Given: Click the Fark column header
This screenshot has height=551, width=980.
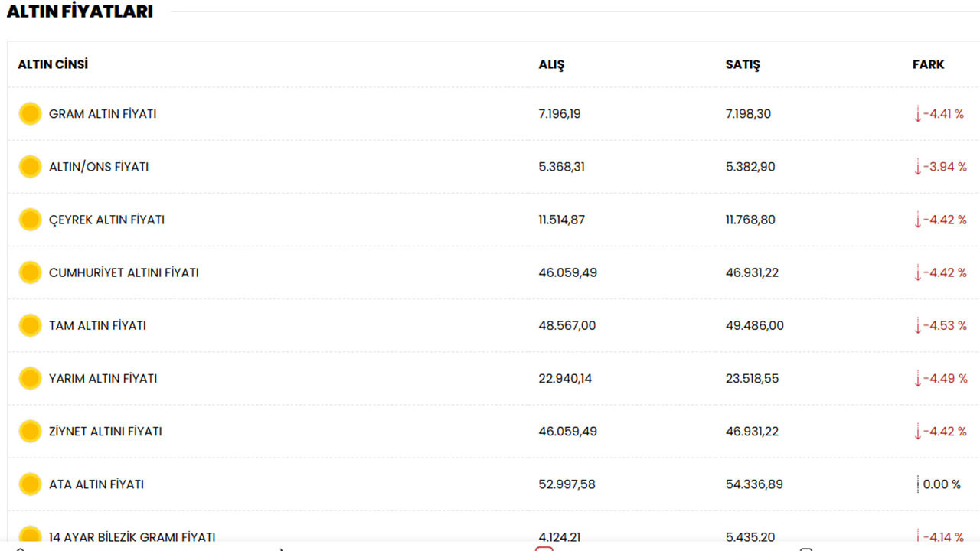Looking at the screenshot, I should pyautogui.click(x=928, y=64).
